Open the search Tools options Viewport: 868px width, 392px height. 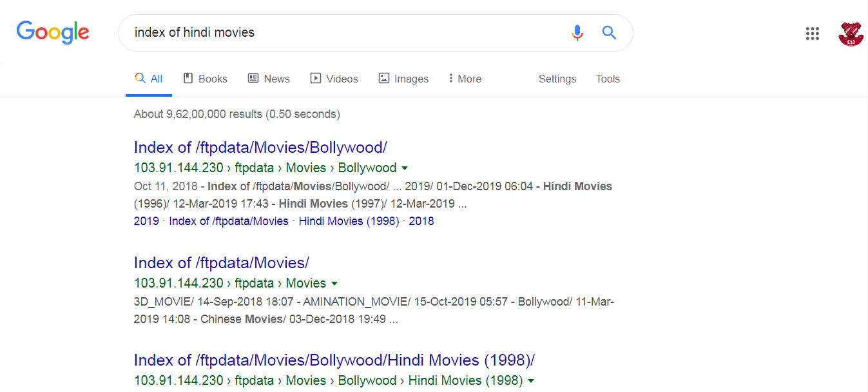pyautogui.click(x=608, y=79)
